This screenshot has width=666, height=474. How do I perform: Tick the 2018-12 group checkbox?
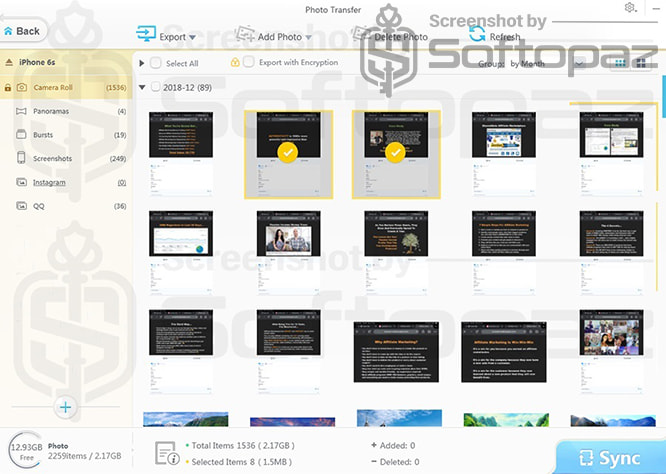[156, 87]
